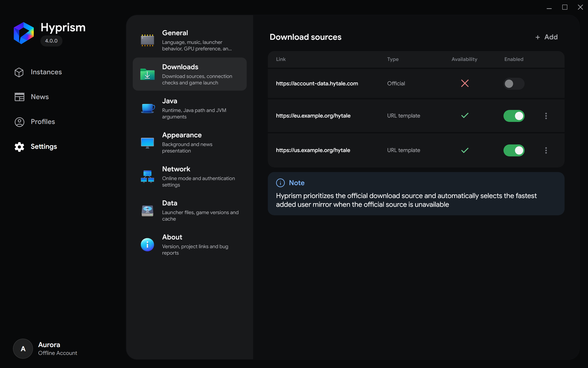The width and height of the screenshot is (588, 368).
Task: Click the Aurora account name
Action: coord(49,345)
